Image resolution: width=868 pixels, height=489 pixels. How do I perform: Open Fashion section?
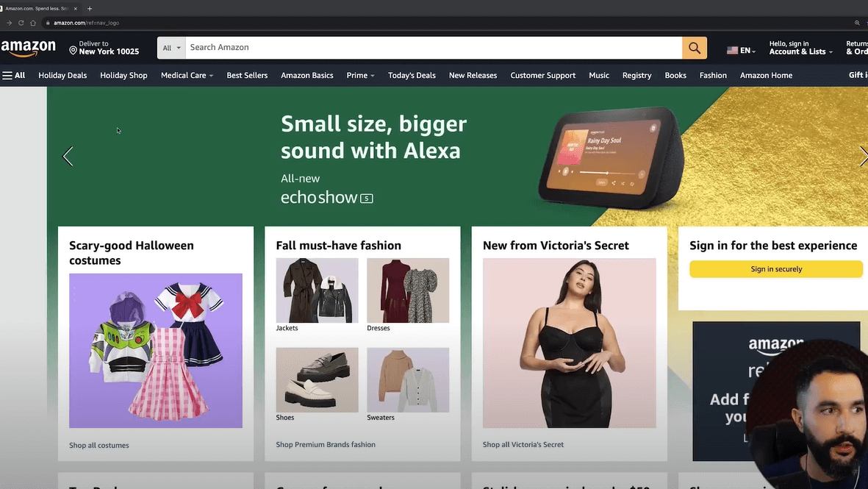713,75
